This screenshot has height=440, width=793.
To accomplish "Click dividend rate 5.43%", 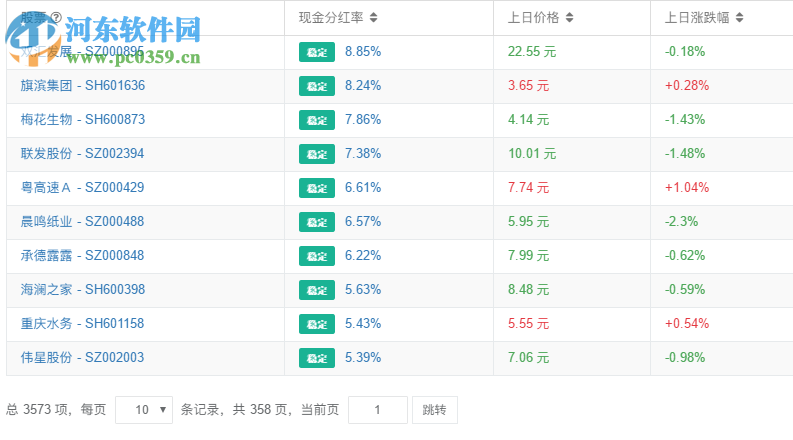I will (363, 323).
